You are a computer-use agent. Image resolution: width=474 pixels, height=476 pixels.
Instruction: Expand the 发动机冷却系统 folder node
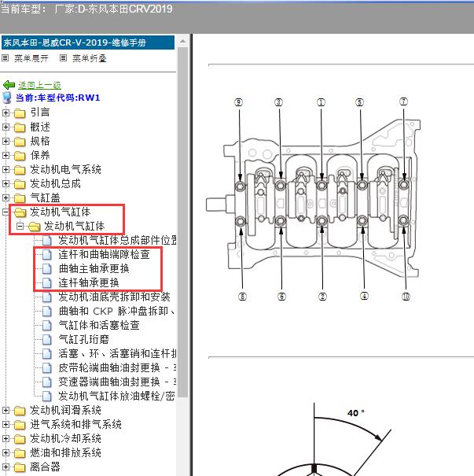6,439
